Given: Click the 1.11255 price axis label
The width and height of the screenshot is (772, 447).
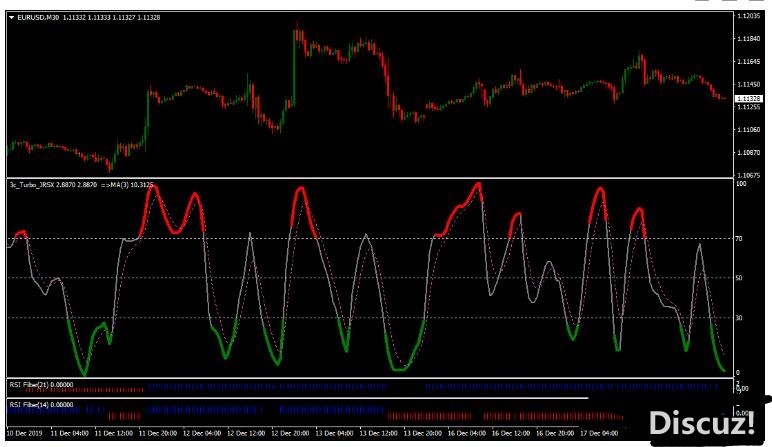Looking at the screenshot, I should tap(748, 107).
